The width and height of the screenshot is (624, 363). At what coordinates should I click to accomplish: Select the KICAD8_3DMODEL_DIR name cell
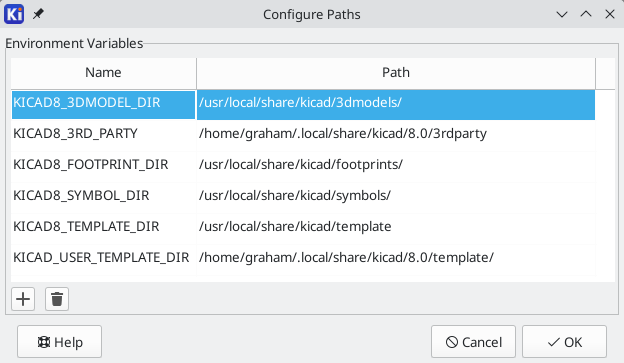[103, 104]
